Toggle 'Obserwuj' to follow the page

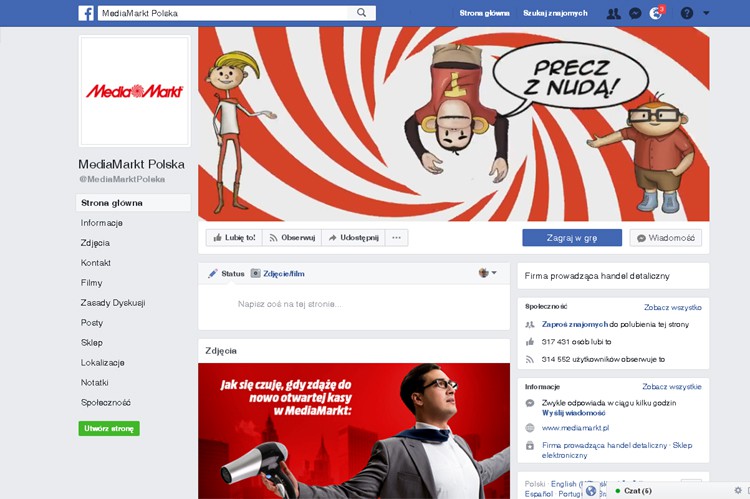(x=292, y=238)
